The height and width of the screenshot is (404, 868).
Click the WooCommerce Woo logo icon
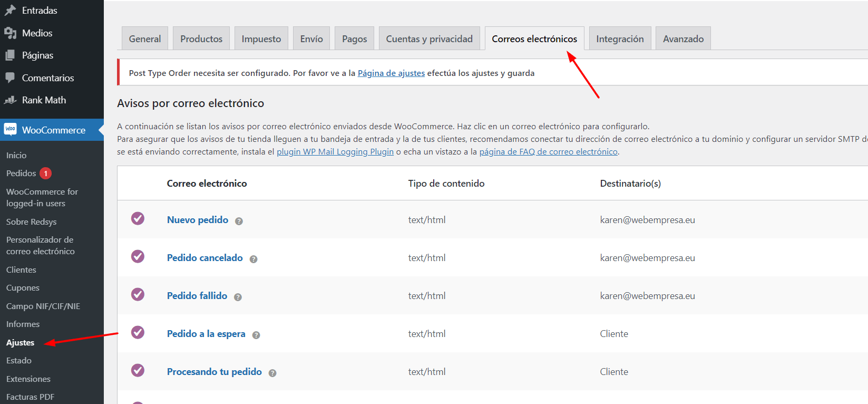[x=10, y=129]
